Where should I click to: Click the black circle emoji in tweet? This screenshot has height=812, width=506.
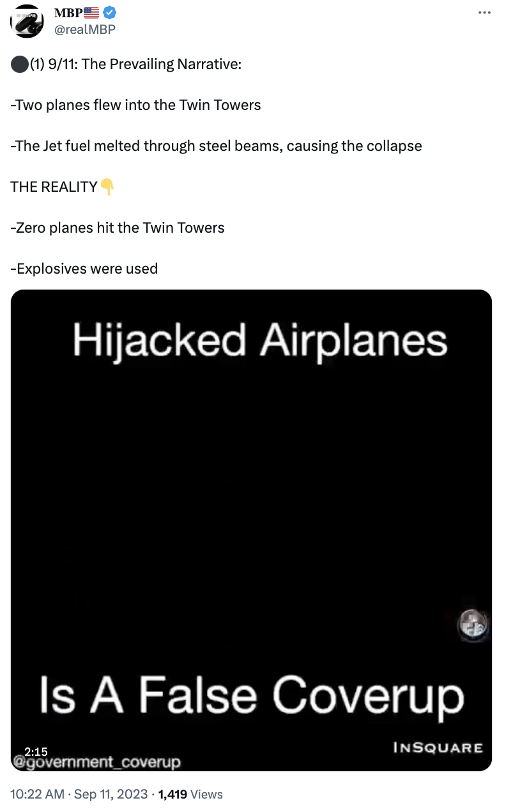[x=19, y=65]
